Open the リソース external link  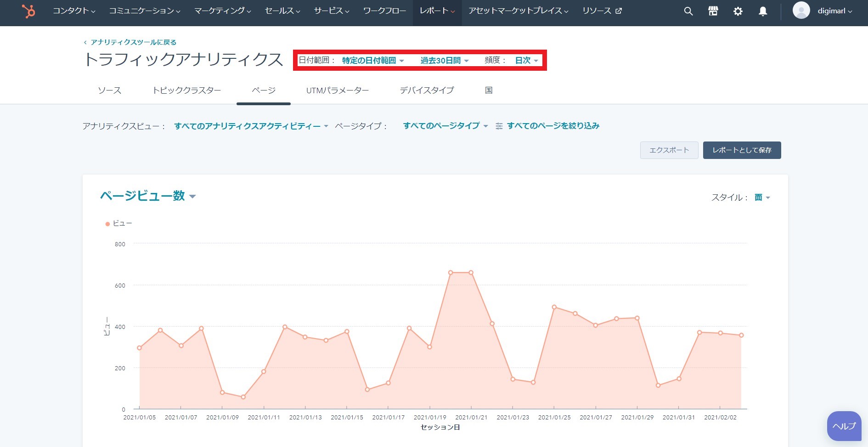[602, 11]
